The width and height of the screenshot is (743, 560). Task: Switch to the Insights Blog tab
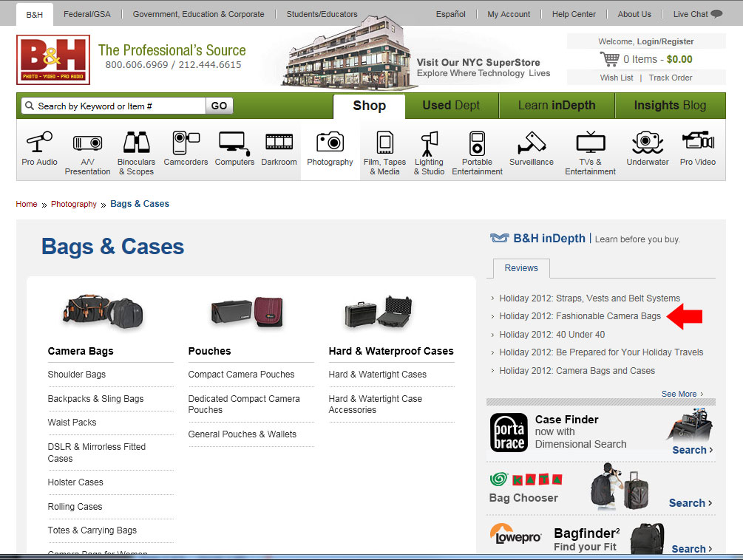[670, 106]
